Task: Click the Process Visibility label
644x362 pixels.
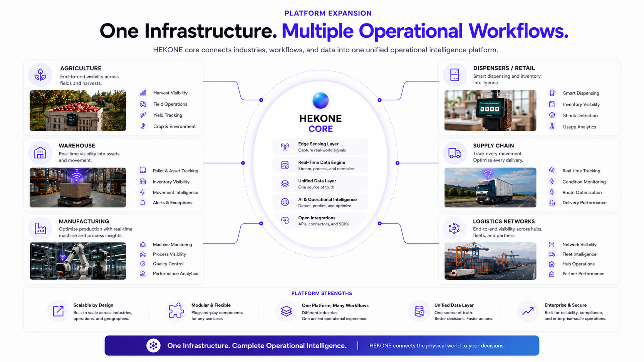Action: 169,254
